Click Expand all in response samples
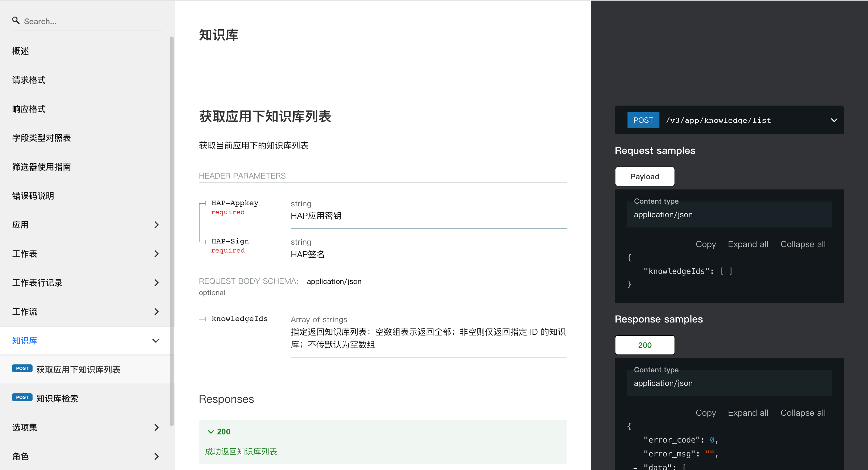Image resolution: width=868 pixels, height=470 pixels. point(748,413)
